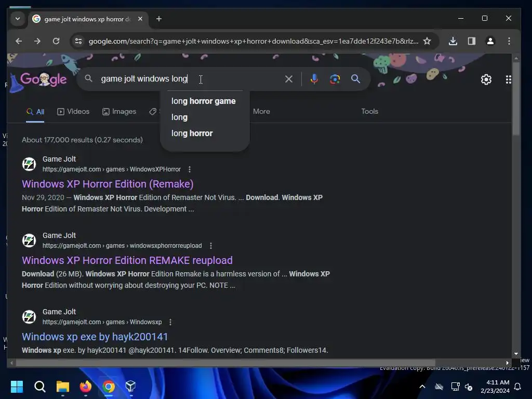Viewport: 532px width, 399px height.
Task: Open Chrome three-dot menu
Action: [x=509, y=41]
